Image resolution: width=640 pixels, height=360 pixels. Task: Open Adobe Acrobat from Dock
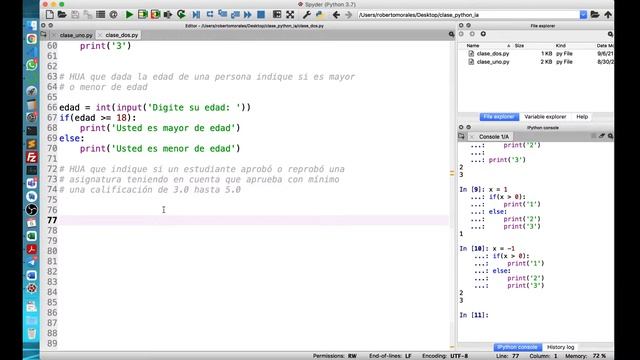31,249
